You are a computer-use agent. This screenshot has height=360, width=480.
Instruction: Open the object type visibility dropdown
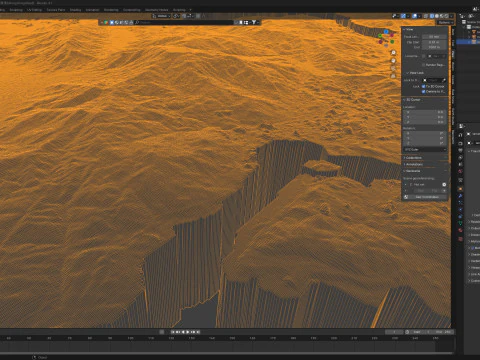click(395, 16)
